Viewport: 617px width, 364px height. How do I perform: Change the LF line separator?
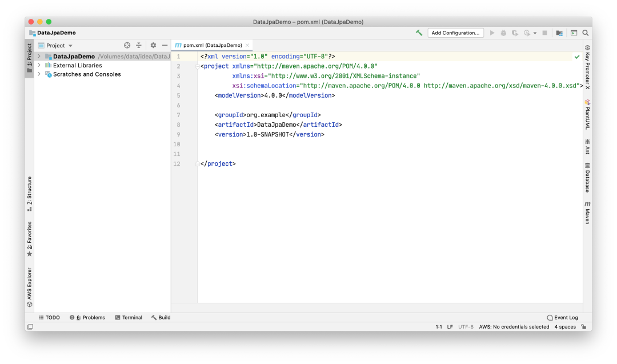(450, 327)
